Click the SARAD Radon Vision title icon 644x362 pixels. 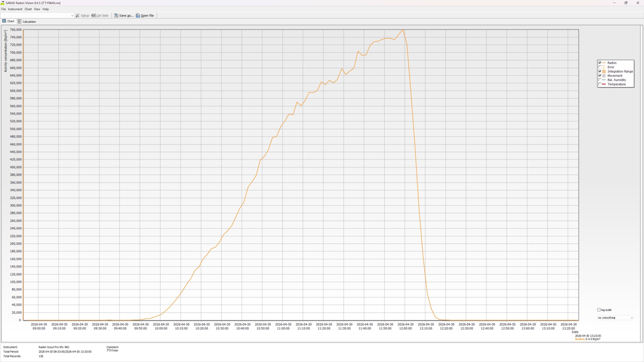[x=3, y=3]
